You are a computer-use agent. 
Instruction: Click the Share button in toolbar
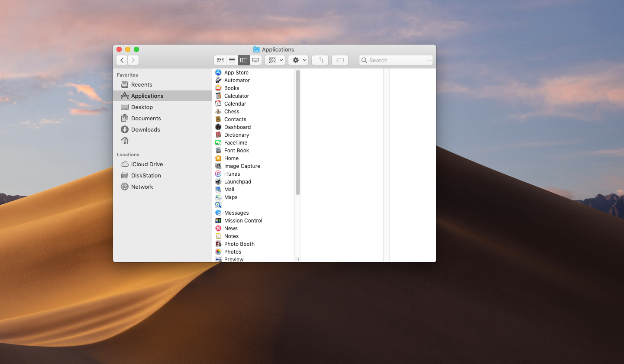click(x=320, y=60)
